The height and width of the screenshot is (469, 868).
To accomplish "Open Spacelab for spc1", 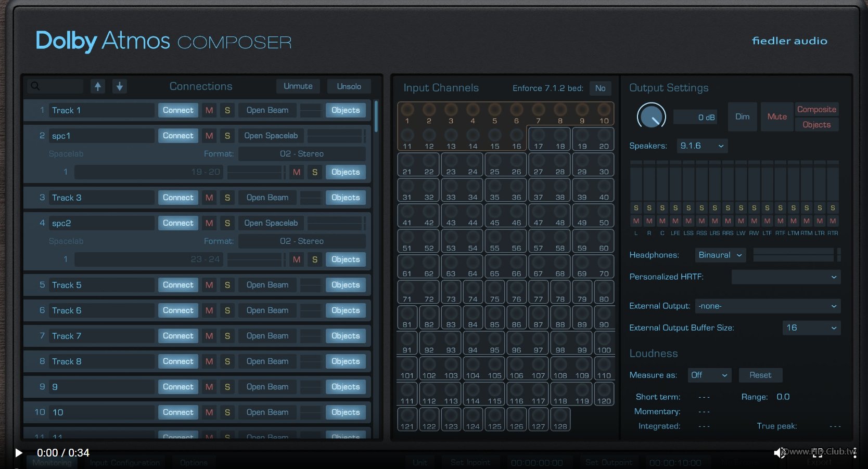I will pyautogui.click(x=271, y=136).
